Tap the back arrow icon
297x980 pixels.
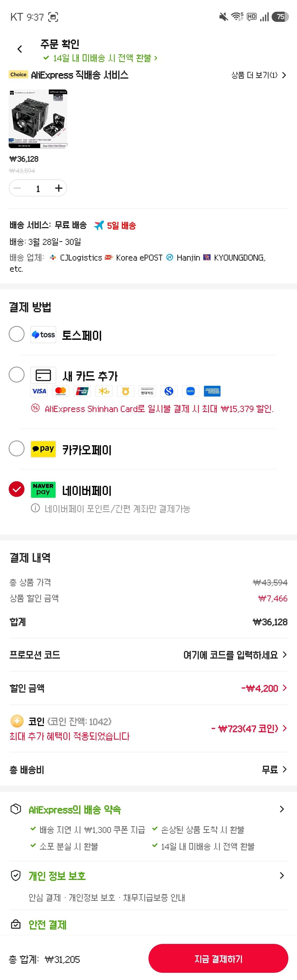20,49
